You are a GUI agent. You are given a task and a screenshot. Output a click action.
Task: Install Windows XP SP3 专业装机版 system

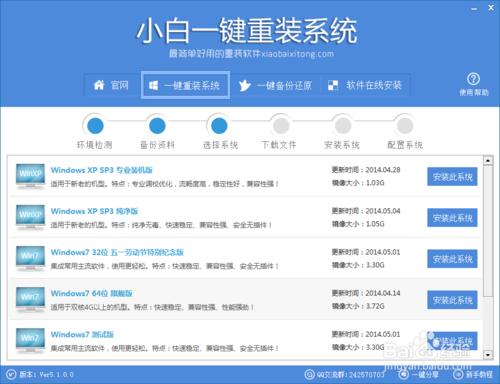pyautogui.click(x=452, y=177)
